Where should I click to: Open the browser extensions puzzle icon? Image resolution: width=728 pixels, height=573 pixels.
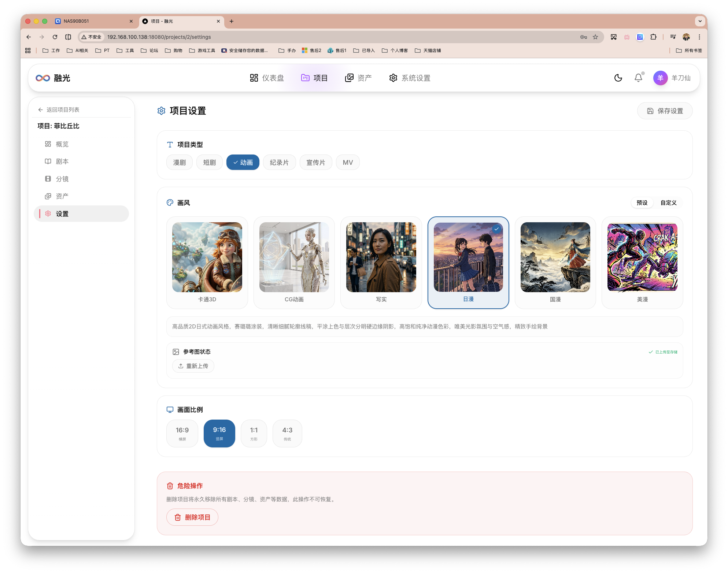653,37
